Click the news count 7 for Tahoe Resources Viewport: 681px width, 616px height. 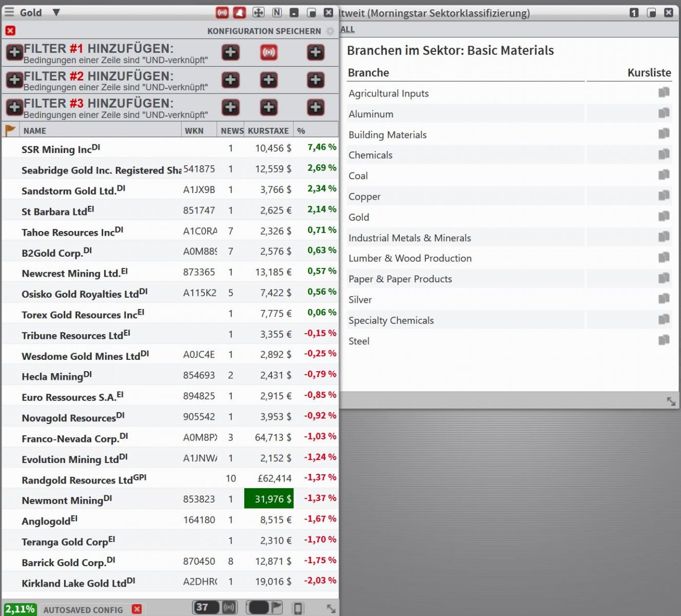coord(231,231)
